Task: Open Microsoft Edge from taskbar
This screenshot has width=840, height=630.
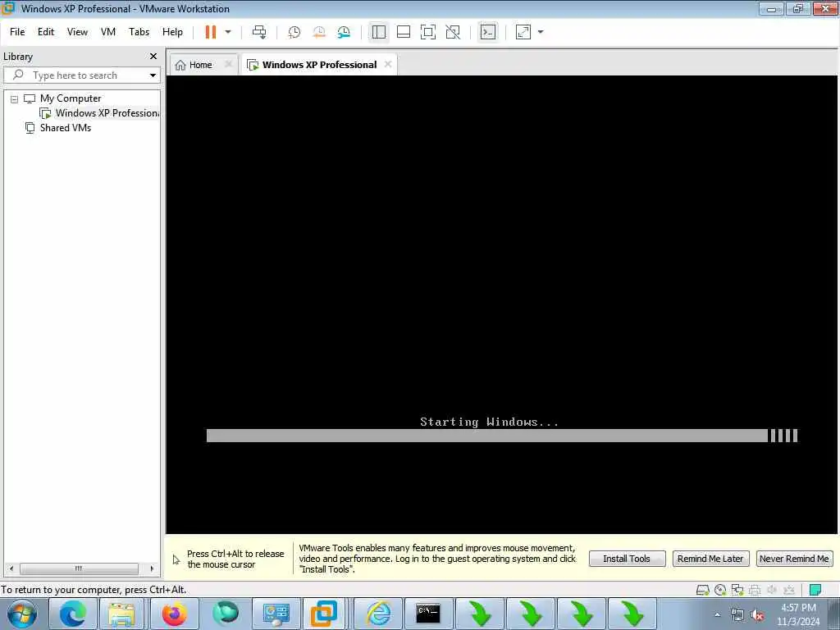Action: click(73, 614)
